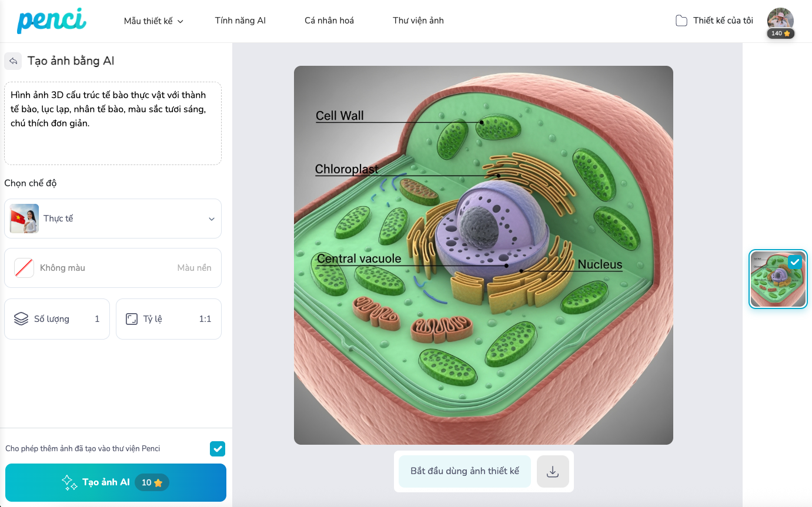Click the Penci logo
The width and height of the screenshot is (812, 507).
(51, 21)
